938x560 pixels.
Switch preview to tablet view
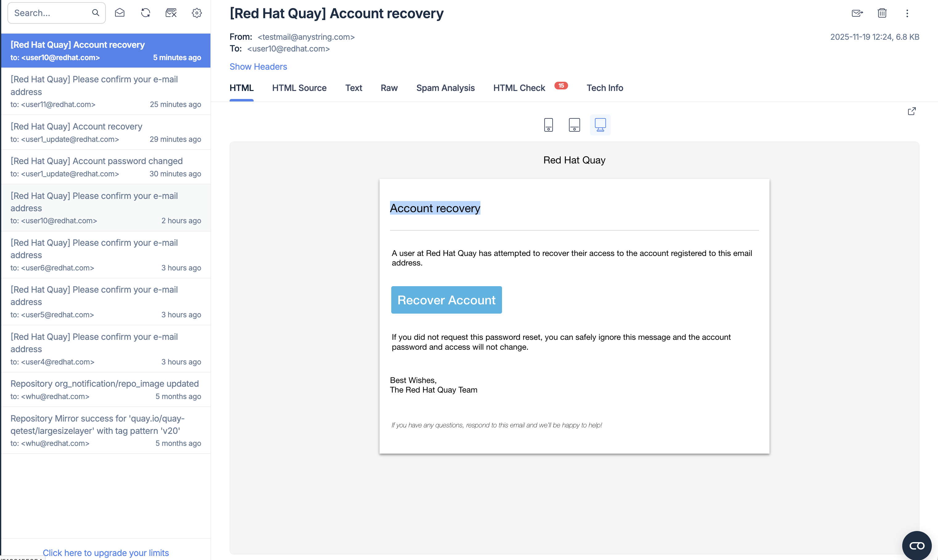(574, 125)
